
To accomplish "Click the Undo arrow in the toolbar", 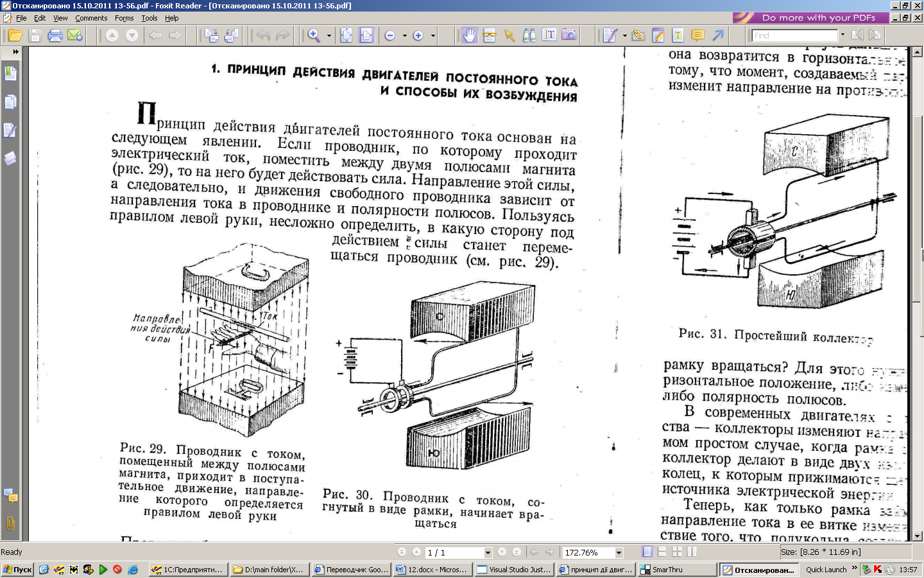I will (x=263, y=35).
